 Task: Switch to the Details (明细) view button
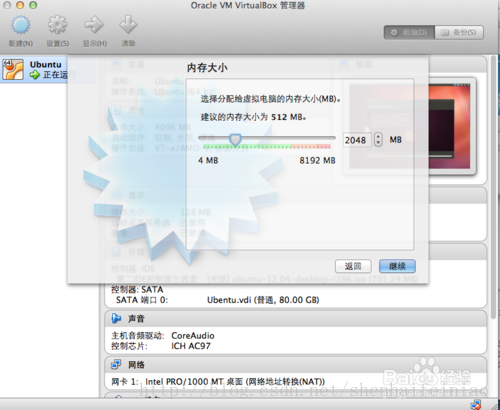(409, 33)
